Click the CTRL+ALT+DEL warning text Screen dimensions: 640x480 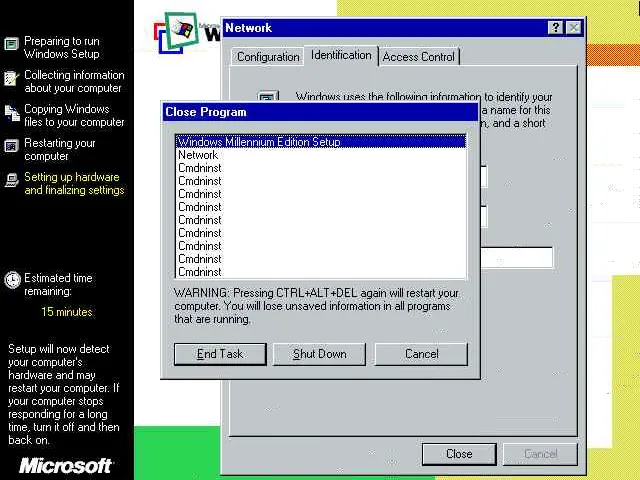pyautogui.click(x=316, y=306)
